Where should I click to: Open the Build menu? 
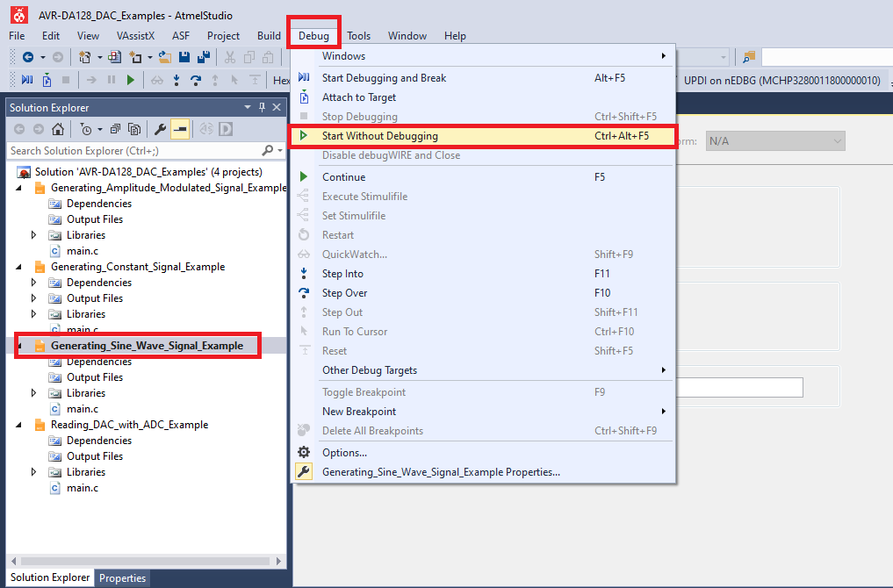pyautogui.click(x=269, y=36)
